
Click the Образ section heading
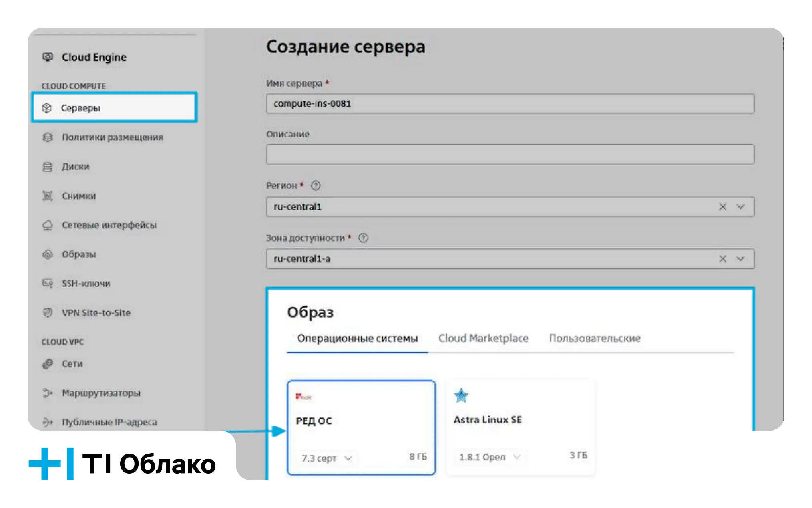(310, 312)
